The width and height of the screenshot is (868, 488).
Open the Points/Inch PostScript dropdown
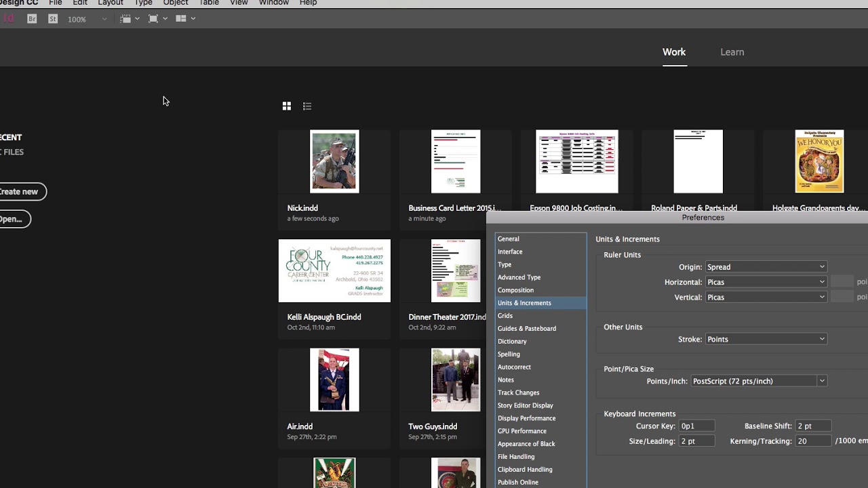(x=759, y=381)
